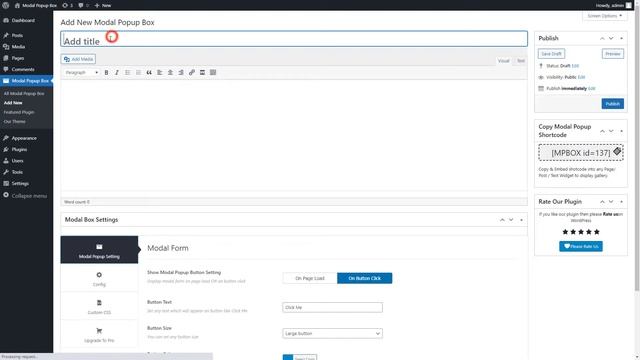Select On Page Load option

310,278
